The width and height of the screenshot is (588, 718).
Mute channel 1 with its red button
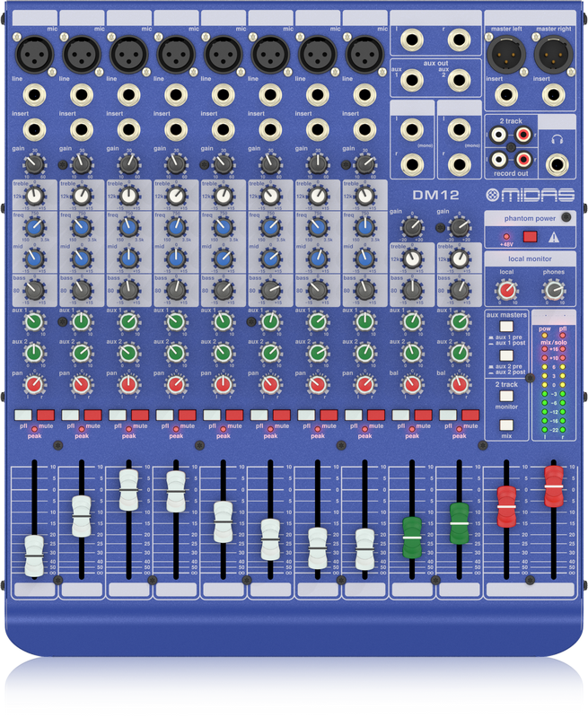point(46,416)
